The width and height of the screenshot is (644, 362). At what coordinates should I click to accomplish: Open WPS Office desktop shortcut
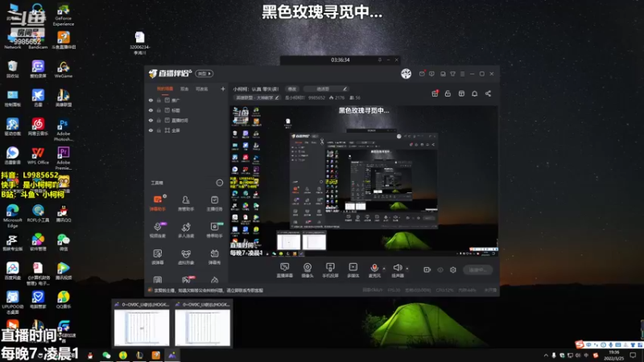click(x=38, y=156)
